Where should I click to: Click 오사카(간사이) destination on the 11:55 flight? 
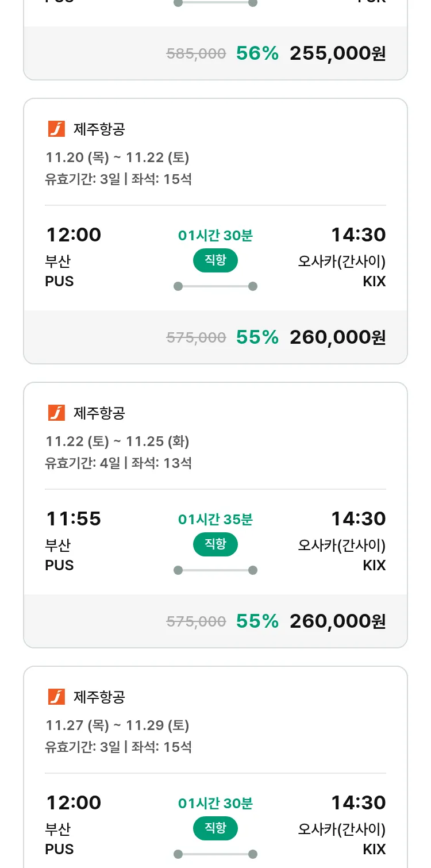tap(341, 545)
